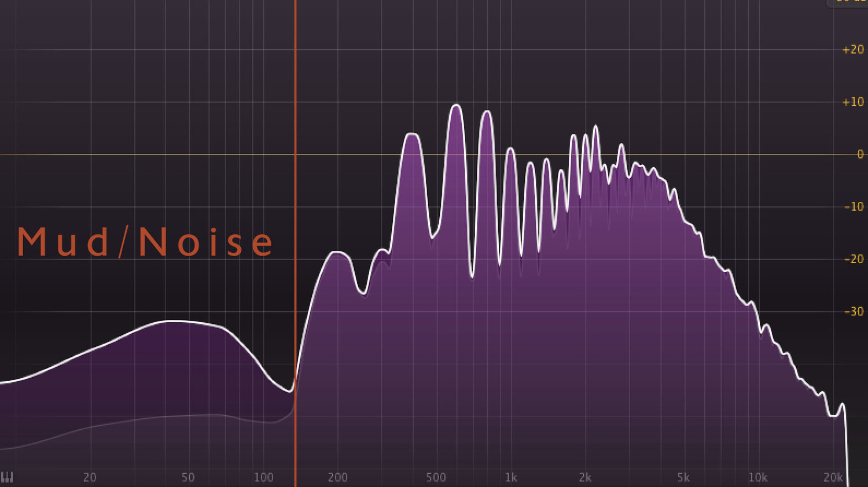This screenshot has height=487, width=868.
Task: Click the 5k frequency label
Action: click(684, 478)
